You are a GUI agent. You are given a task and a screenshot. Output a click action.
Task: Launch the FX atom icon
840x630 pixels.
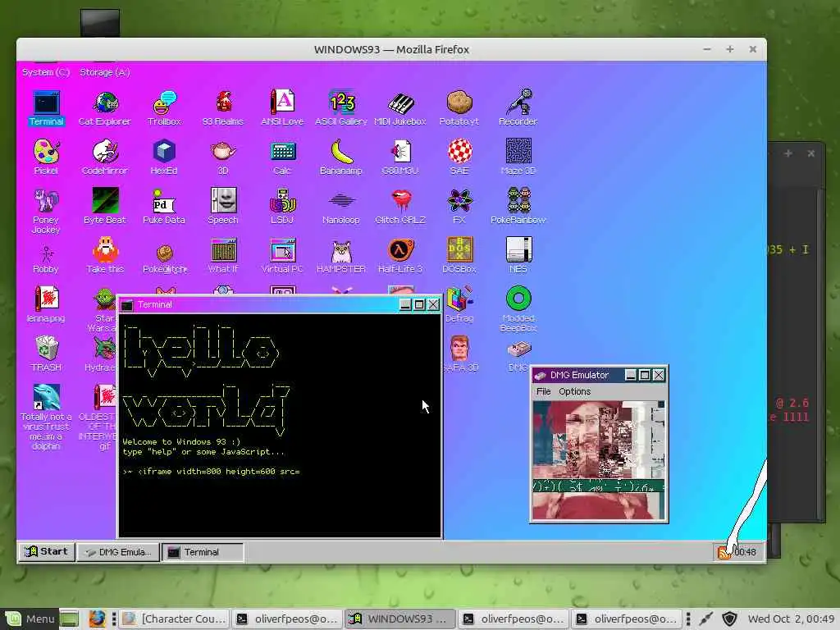tap(459, 206)
